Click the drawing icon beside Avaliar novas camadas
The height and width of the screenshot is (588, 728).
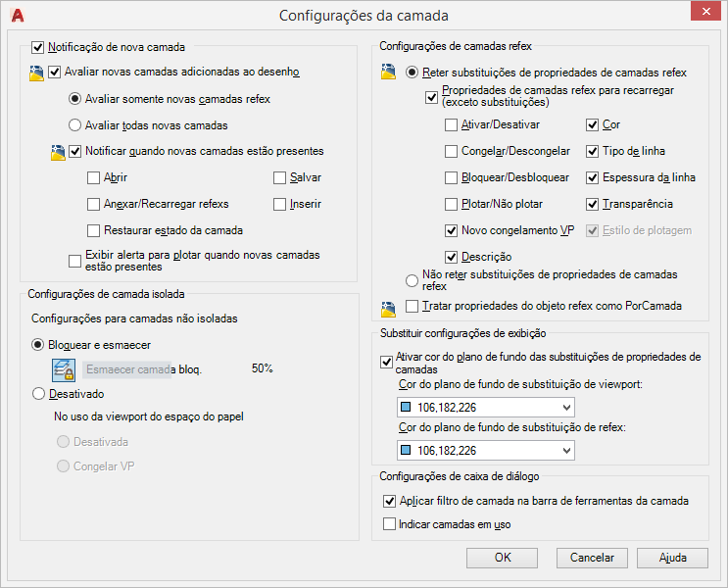pos(36,73)
